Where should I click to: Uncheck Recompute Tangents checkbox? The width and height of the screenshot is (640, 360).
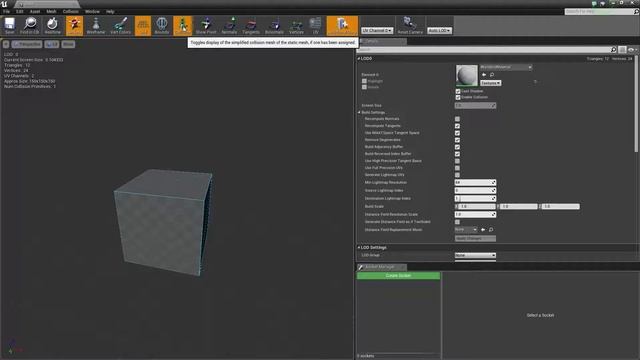(457, 126)
